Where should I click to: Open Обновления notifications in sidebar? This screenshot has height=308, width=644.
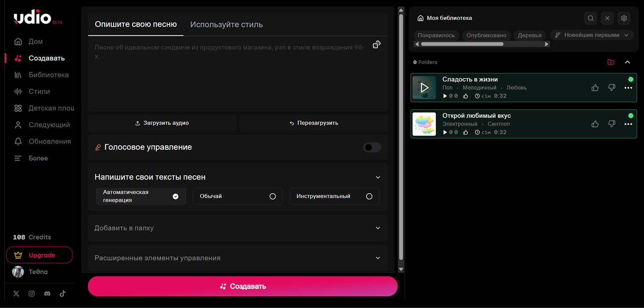tap(42, 141)
